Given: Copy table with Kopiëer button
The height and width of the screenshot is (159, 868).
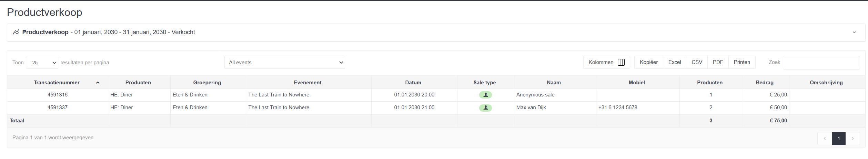Looking at the screenshot, I should [x=649, y=62].
